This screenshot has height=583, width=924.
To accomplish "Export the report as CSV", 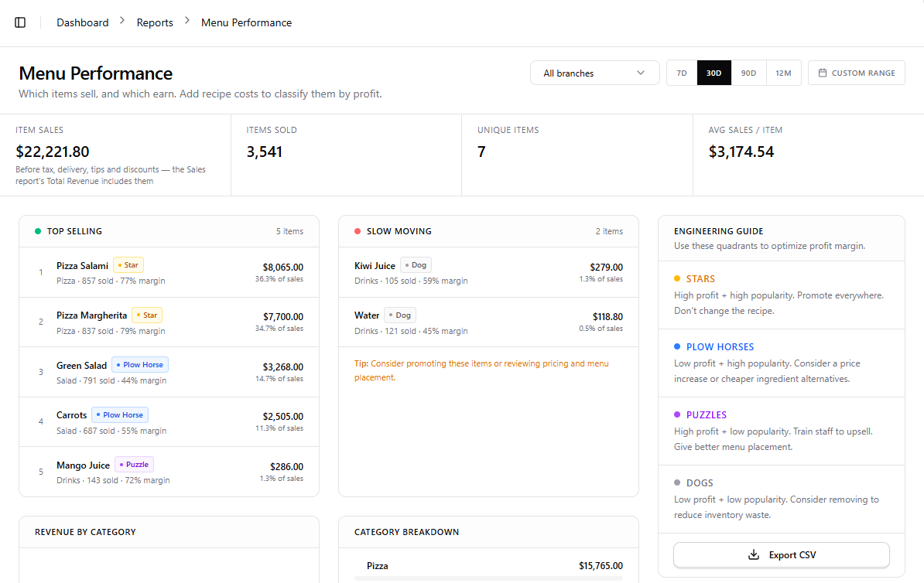I will click(782, 554).
